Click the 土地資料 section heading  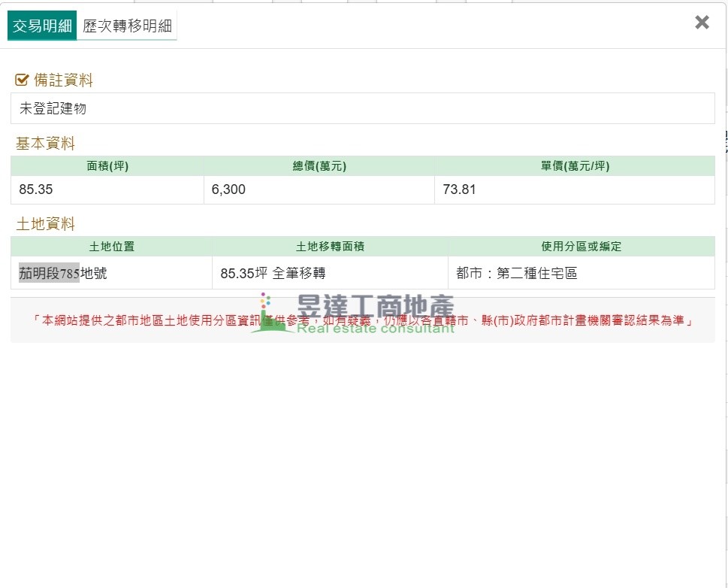pos(46,224)
